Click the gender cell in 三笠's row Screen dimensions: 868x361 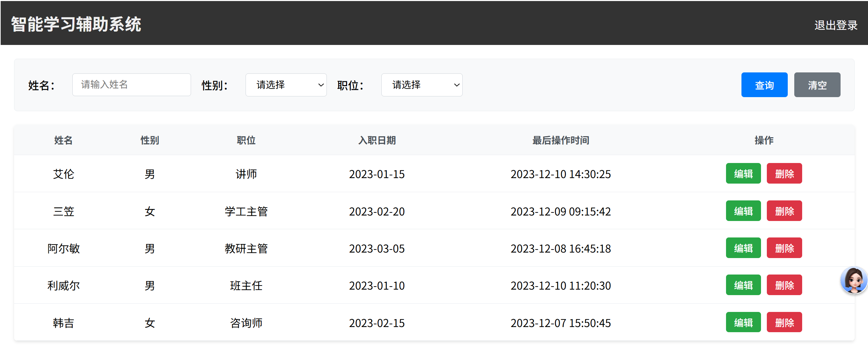pos(150,211)
